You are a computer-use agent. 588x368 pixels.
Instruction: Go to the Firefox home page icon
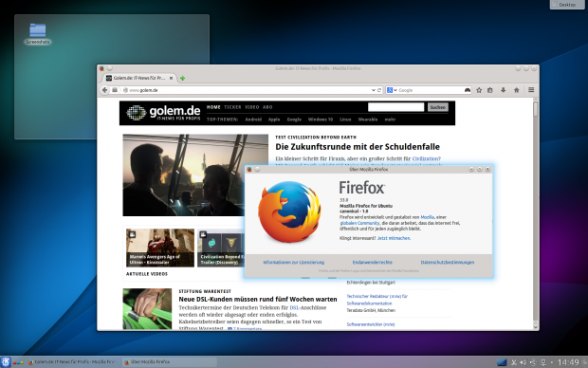pos(516,90)
